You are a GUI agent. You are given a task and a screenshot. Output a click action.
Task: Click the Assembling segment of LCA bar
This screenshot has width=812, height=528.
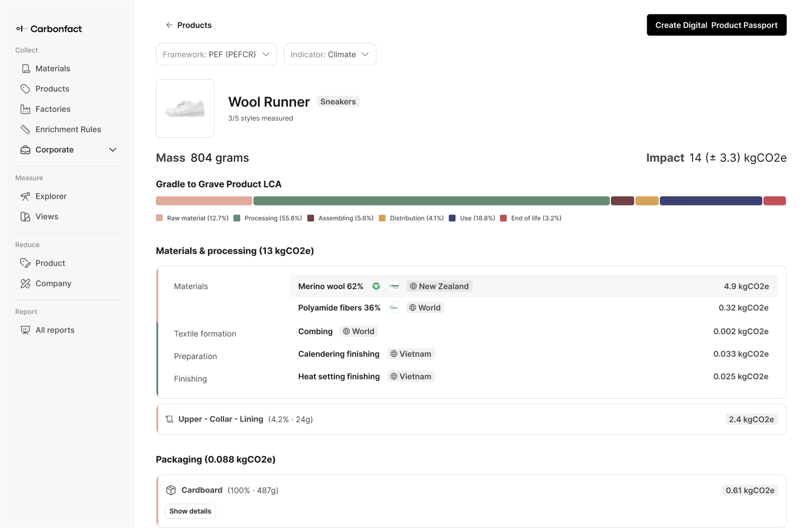[x=622, y=200]
